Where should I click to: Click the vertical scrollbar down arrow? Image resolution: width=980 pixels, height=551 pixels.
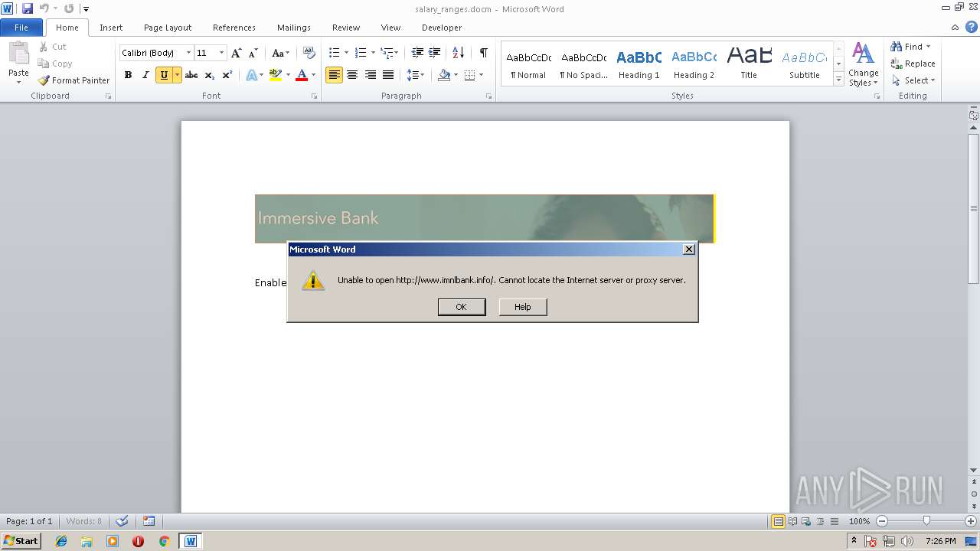tap(973, 470)
